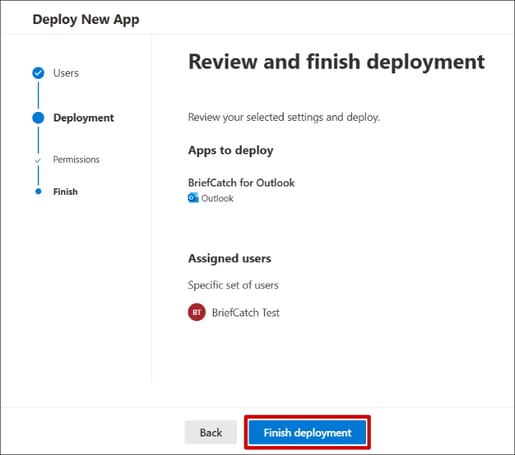Click the Specific set of users text

point(233,285)
